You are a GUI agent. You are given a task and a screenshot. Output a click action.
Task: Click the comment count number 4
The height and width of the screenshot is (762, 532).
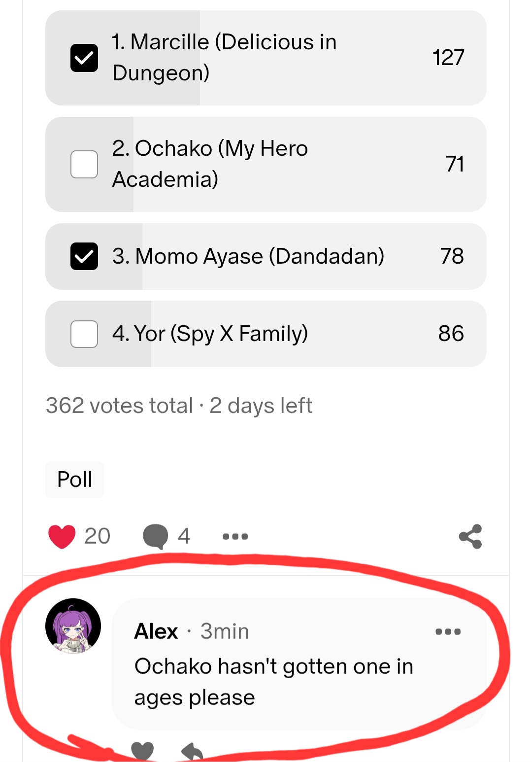tap(184, 536)
